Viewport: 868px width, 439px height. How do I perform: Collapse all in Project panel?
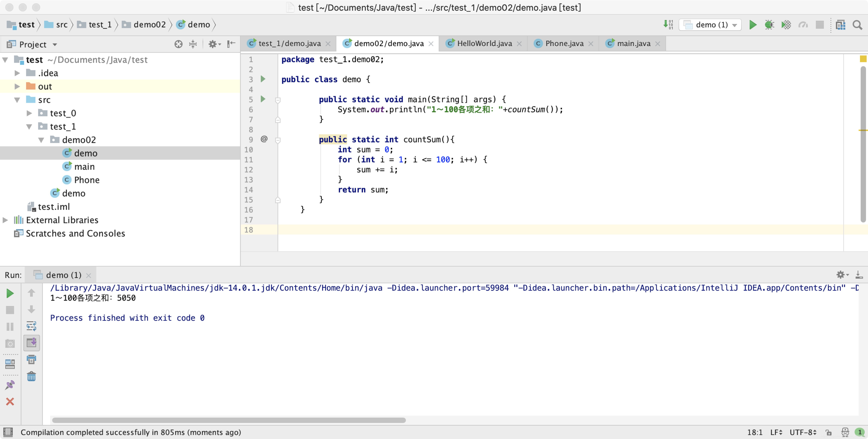(x=193, y=44)
